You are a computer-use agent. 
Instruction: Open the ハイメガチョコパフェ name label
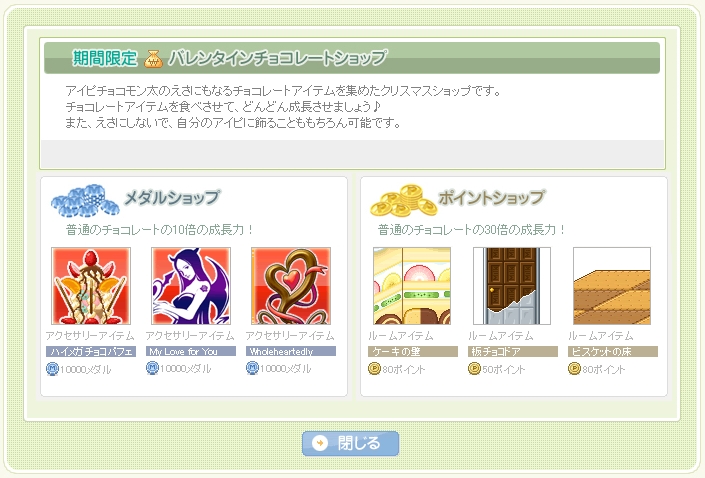coord(91,351)
